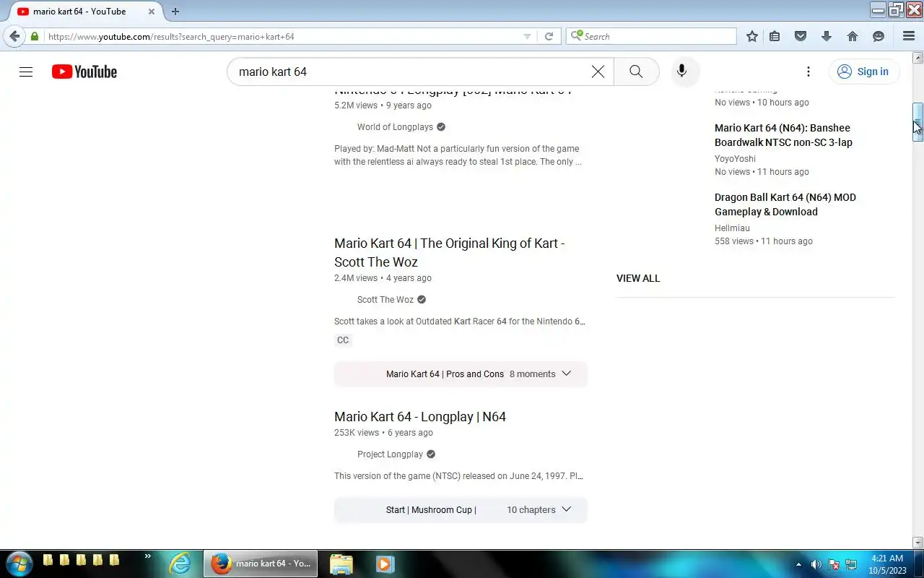The height and width of the screenshot is (578, 924).
Task: Open the YouTube hamburger guide menu
Action: point(26,72)
